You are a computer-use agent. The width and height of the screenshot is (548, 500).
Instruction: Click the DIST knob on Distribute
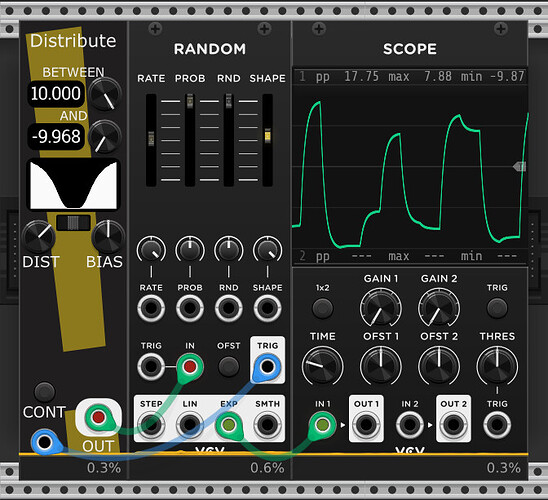point(38,237)
